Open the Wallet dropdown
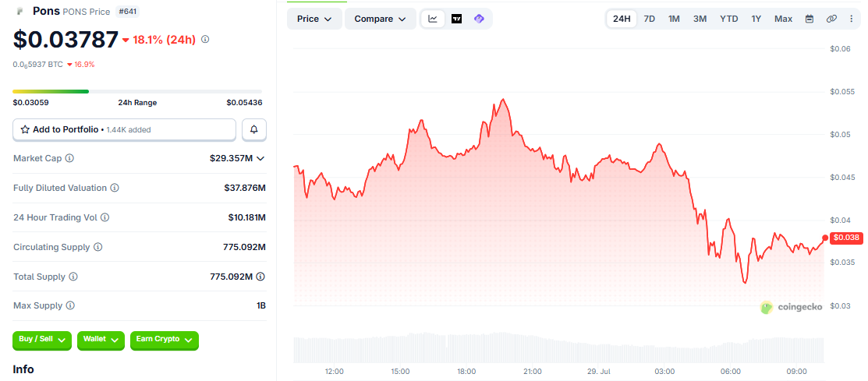Viewport: 868px width, 381px height. (x=101, y=340)
